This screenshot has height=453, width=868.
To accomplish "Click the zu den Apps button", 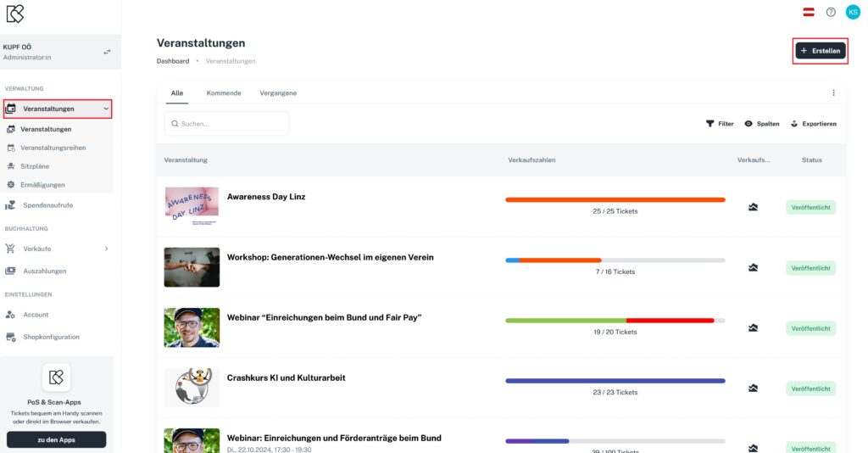I will tap(57, 439).
